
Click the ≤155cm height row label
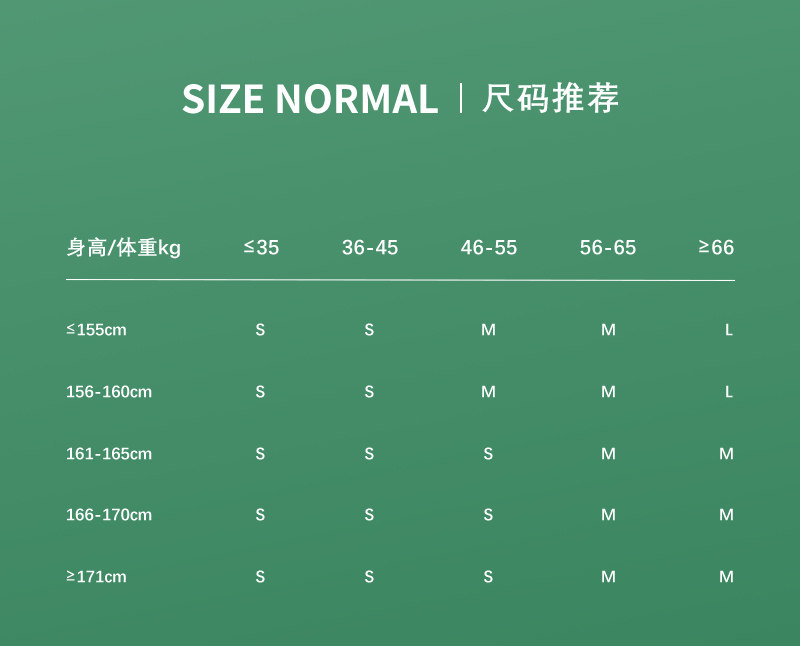point(96,330)
